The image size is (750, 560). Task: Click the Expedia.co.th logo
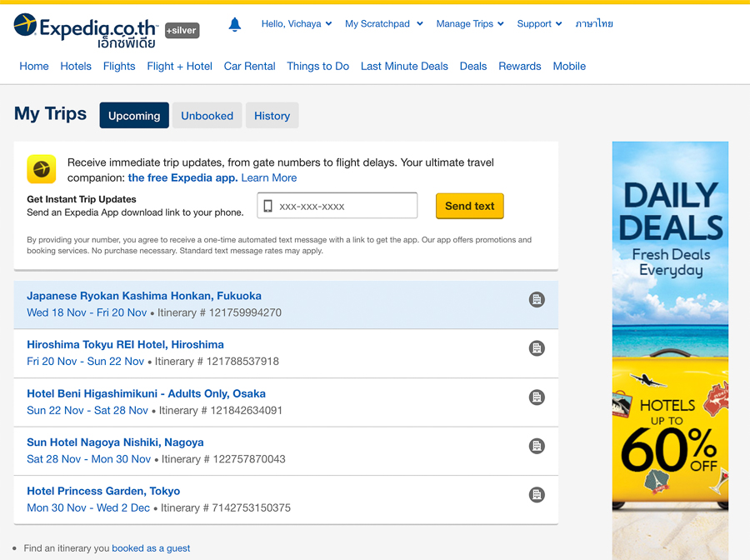coord(86,31)
